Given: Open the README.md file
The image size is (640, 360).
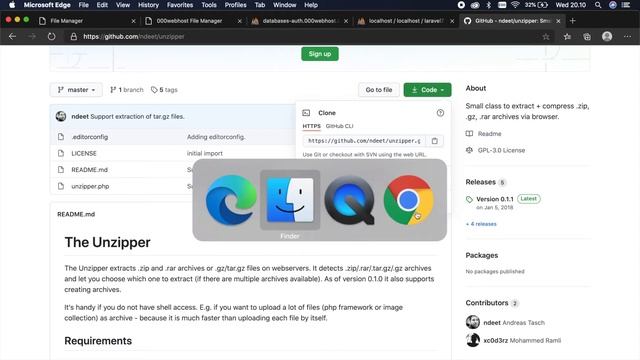Looking at the screenshot, I should 89,170.
